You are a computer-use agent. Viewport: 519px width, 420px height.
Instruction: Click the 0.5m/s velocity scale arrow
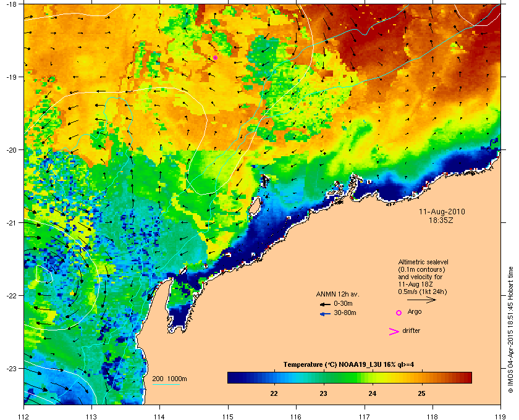pyautogui.click(x=421, y=300)
